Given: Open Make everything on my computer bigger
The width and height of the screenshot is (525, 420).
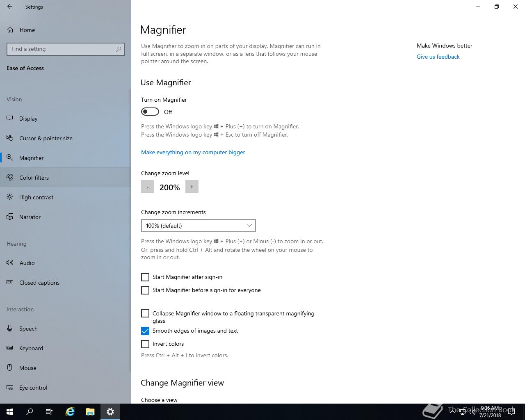Looking at the screenshot, I should [193, 152].
